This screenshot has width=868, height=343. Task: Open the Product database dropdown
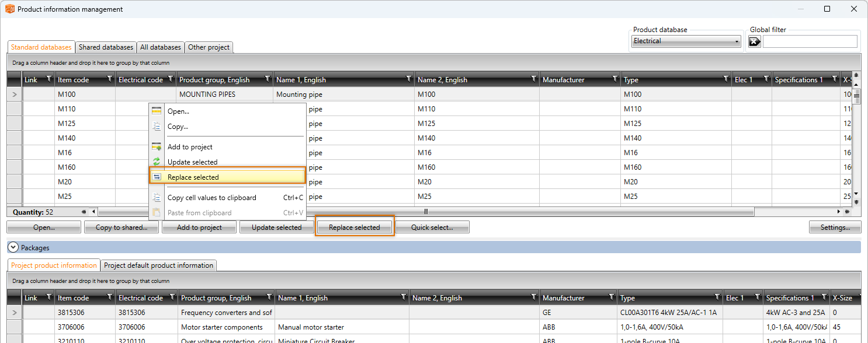686,41
